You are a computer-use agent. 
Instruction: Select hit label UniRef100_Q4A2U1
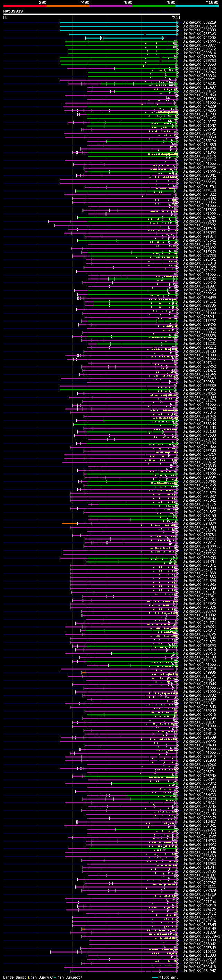pos(199,84)
